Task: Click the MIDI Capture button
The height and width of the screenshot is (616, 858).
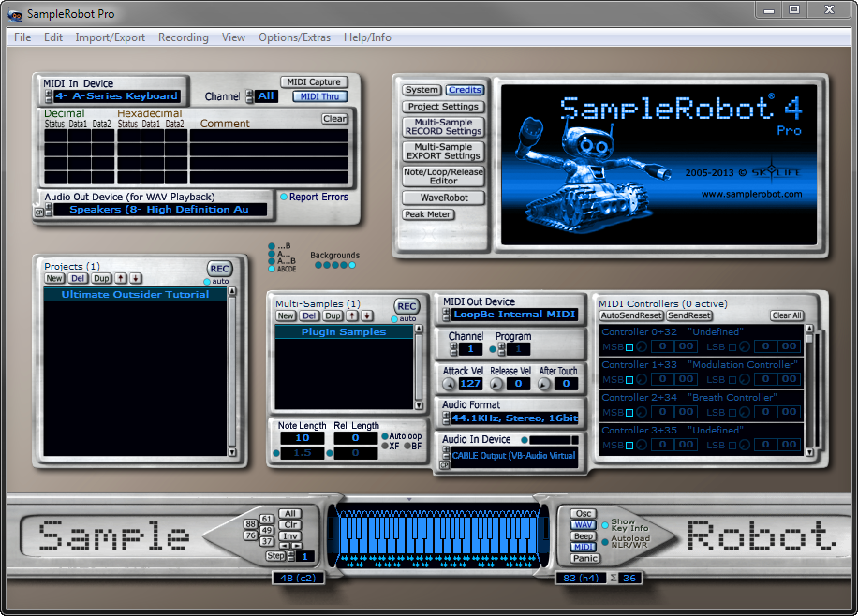Action: [314, 82]
